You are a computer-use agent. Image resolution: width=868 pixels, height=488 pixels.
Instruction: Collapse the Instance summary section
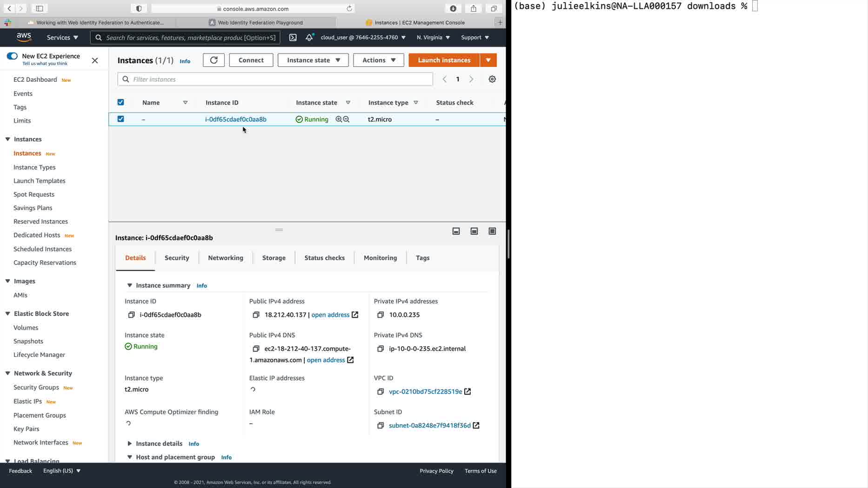(x=130, y=285)
